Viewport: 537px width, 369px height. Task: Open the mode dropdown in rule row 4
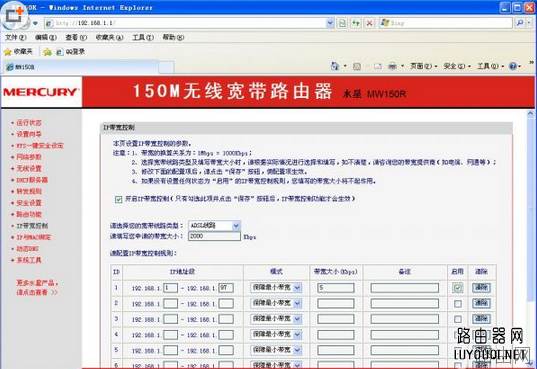276,334
